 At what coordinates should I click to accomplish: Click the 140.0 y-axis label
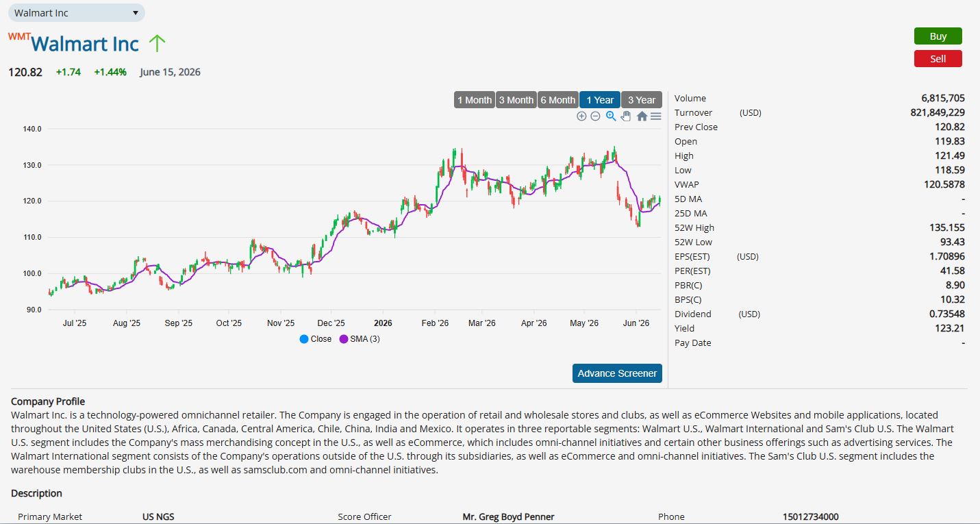pyautogui.click(x=34, y=129)
